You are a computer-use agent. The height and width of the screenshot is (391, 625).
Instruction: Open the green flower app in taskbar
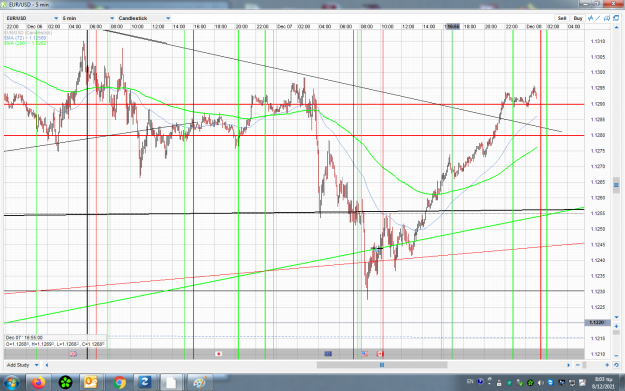click(65, 383)
